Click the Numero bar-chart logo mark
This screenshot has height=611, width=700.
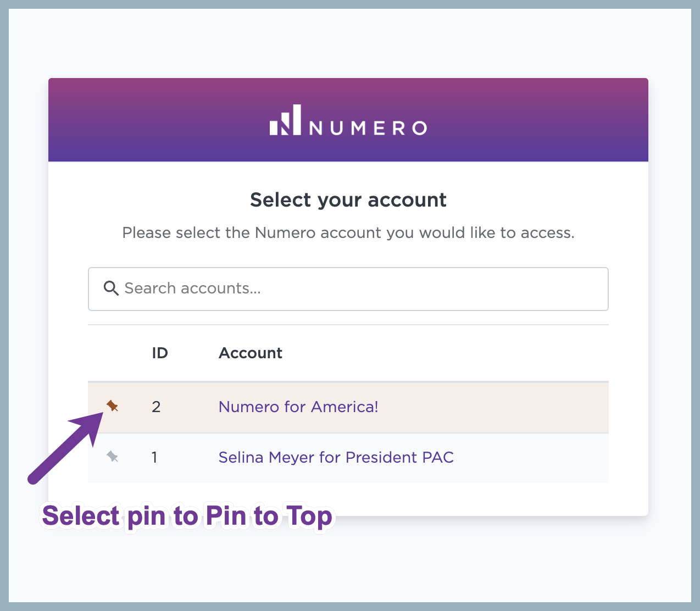285,120
